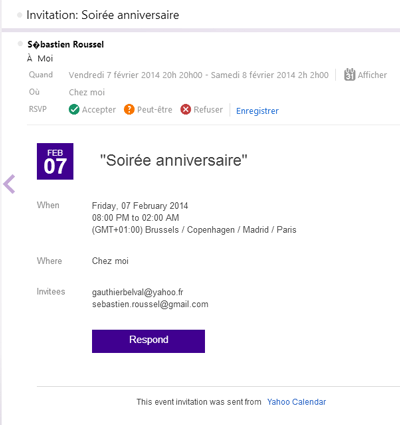Click the green Accepter checkmark icon

tap(74, 109)
